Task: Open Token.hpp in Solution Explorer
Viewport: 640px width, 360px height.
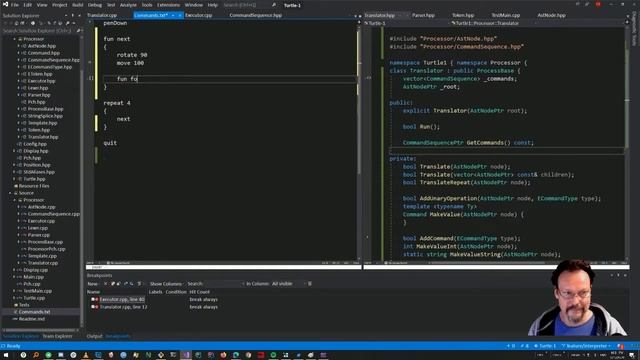Action: point(39,130)
